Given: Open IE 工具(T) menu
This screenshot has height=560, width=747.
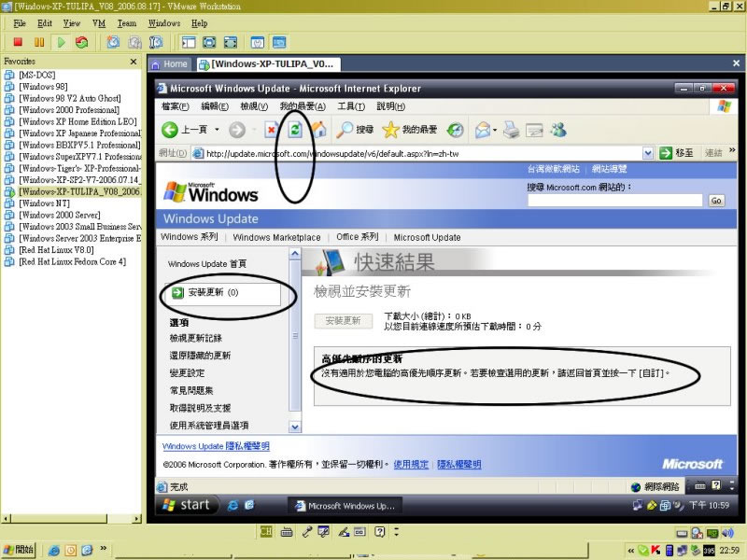Looking at the screenshot, I should coord(351,106).
